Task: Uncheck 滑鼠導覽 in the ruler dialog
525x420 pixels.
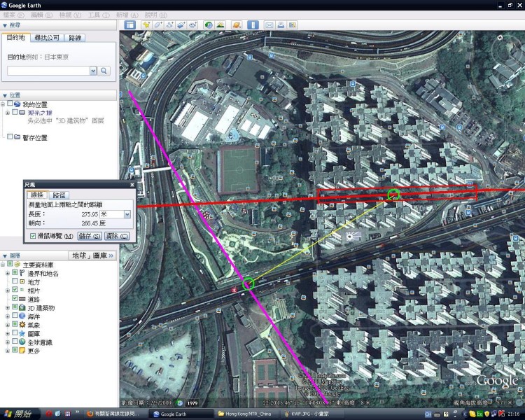Action: 33,237
